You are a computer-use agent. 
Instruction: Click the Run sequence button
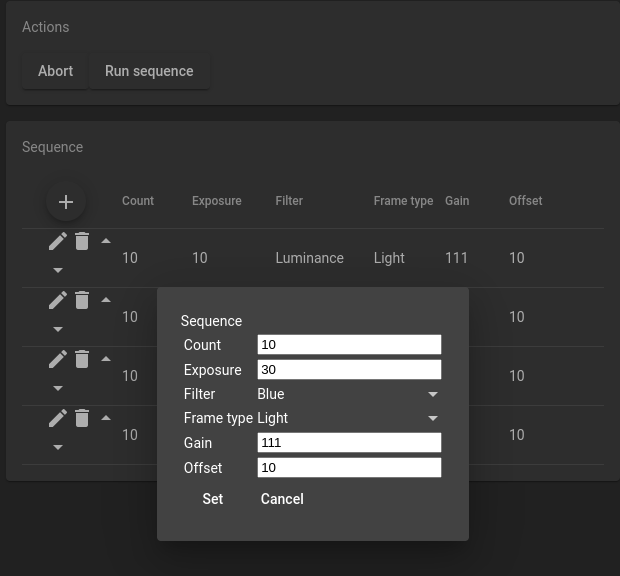click(149, 71)
